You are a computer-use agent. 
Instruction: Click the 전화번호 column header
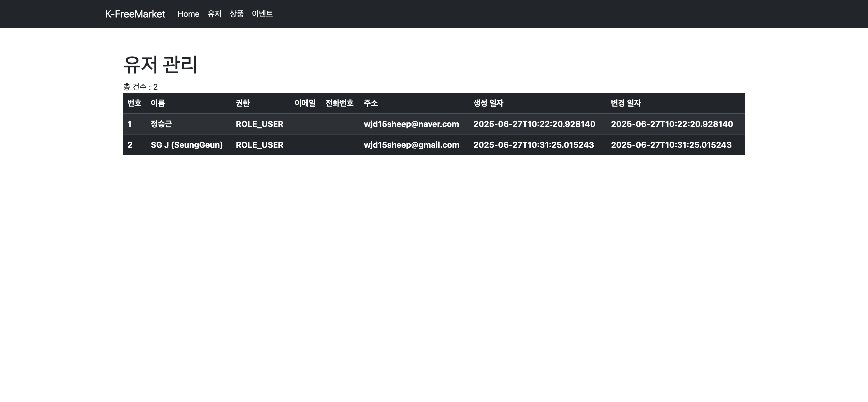(x=339, y=103)
